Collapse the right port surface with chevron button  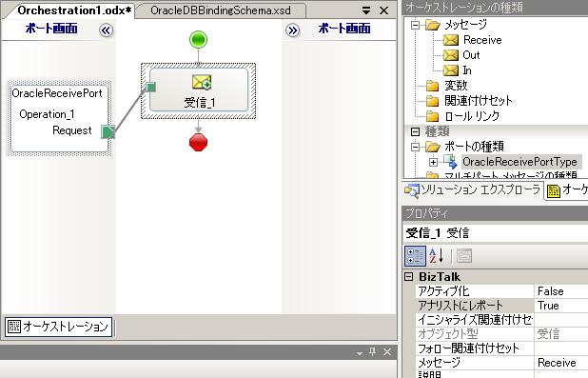[292, 30]
